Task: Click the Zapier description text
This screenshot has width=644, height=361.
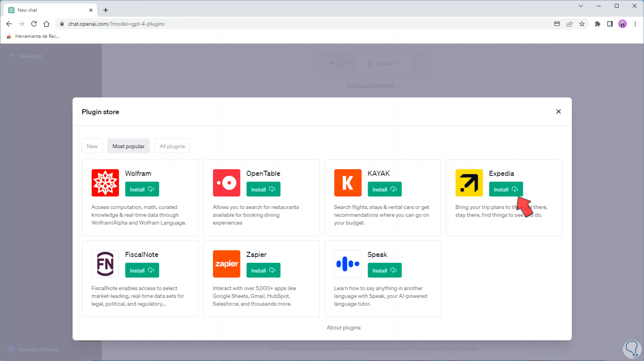Action: click(254, 296)
